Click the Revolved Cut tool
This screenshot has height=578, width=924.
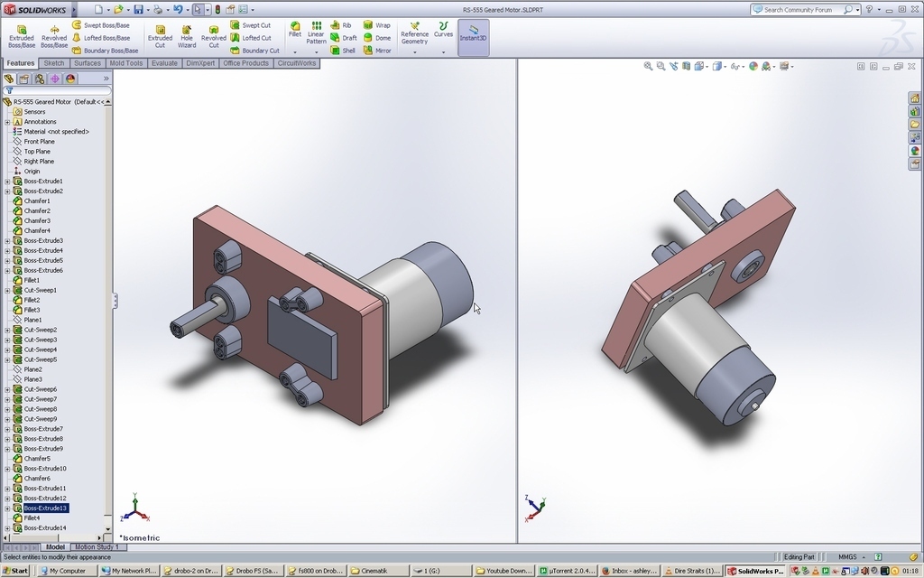coord(213,36)
